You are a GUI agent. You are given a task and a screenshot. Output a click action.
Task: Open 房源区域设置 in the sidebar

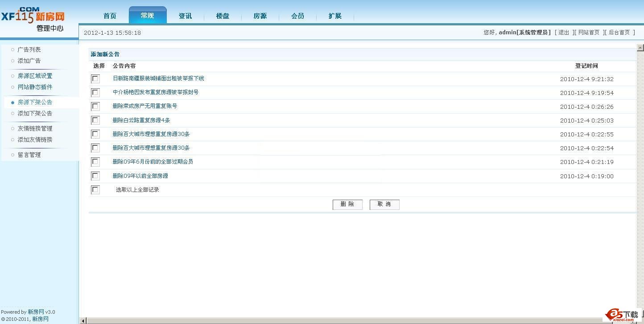[35, 76]
